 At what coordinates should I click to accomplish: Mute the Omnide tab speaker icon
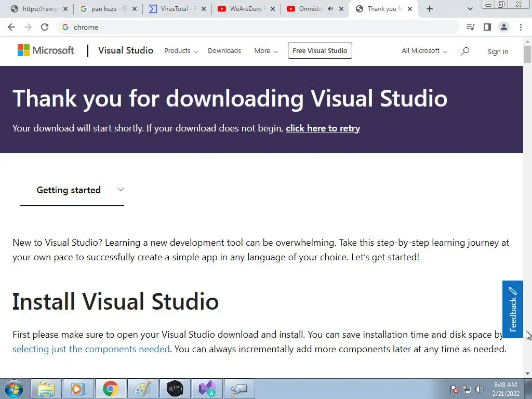click(330, 9)
